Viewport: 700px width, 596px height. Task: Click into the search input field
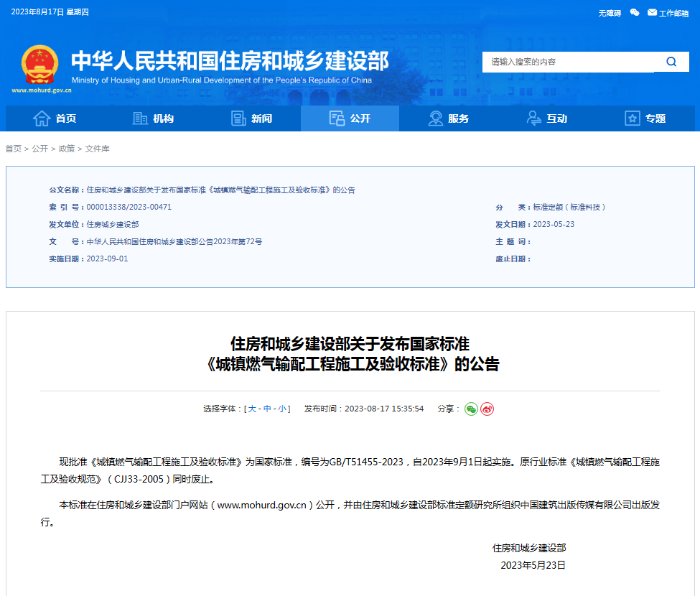(x=567, y=62)
